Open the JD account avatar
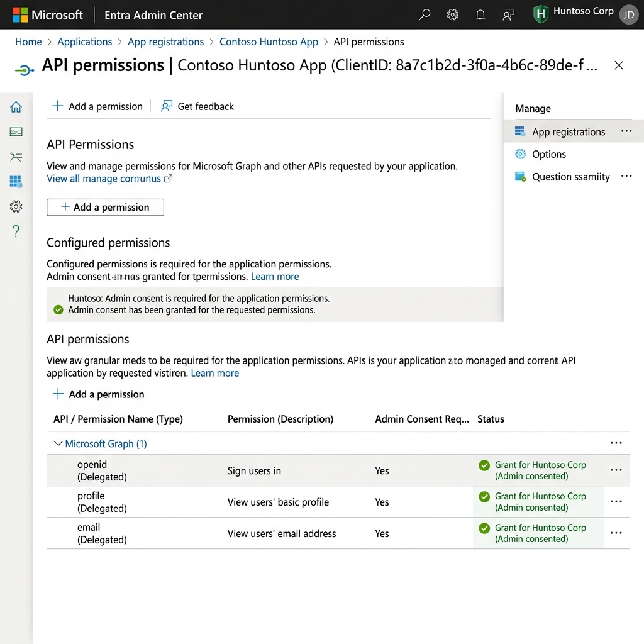The height and width of the screenshot is (644, 644). [x=629, y=15]
